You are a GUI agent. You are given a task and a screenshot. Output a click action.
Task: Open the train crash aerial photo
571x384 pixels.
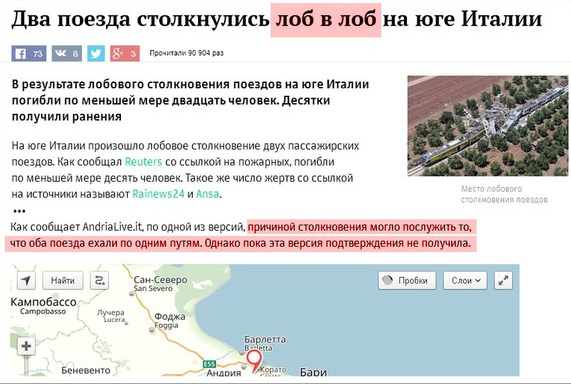488,126
